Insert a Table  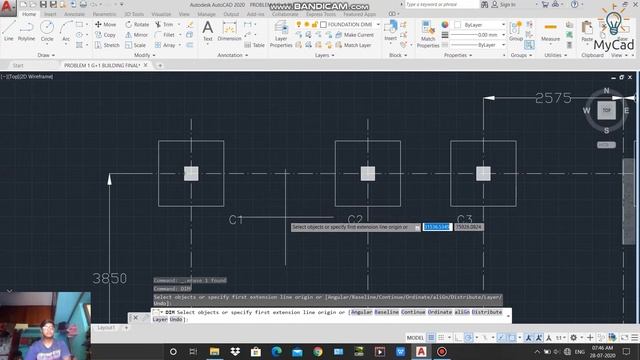point(255,45)
